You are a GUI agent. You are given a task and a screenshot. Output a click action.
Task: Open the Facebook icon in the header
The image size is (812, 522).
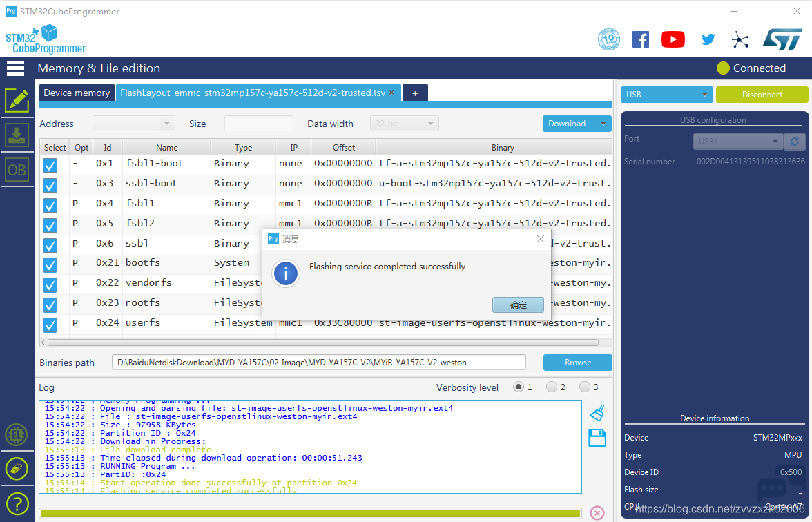[641, 39]
